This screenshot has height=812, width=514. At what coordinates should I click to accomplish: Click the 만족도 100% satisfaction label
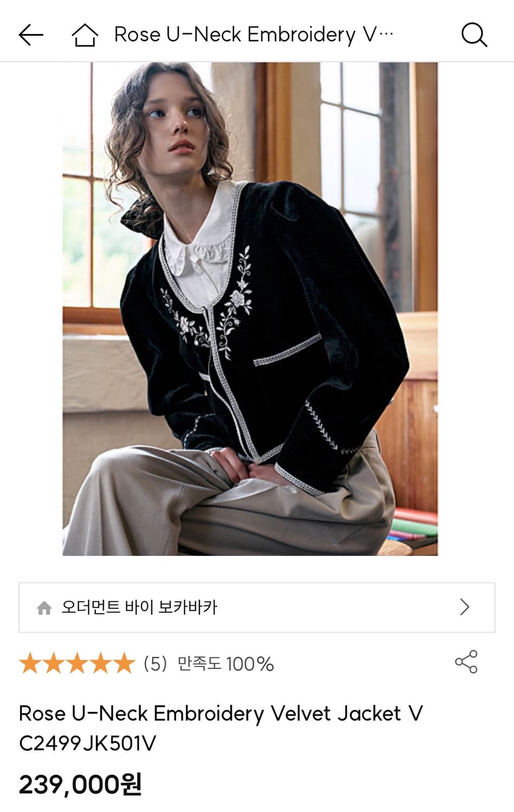tap(226, 664)
